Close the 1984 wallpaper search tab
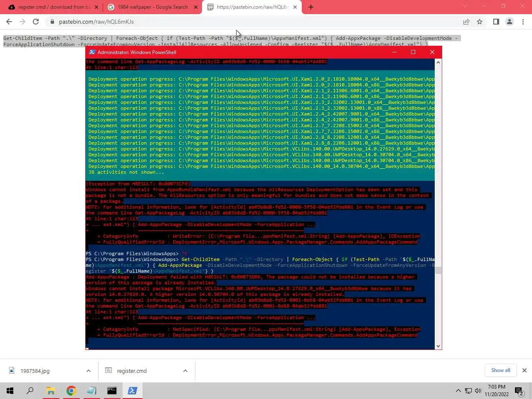The height and width of the screenshot is (399, 532). (196, 7)
